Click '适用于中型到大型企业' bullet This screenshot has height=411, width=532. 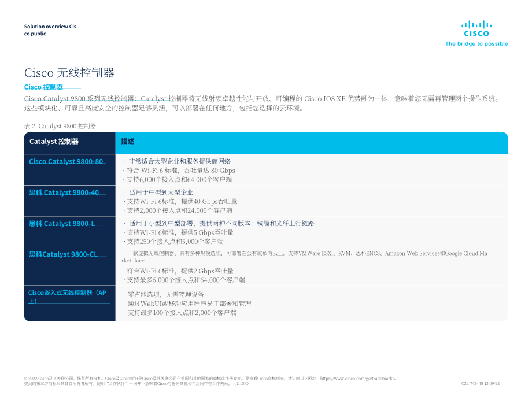tap(161, 192)
